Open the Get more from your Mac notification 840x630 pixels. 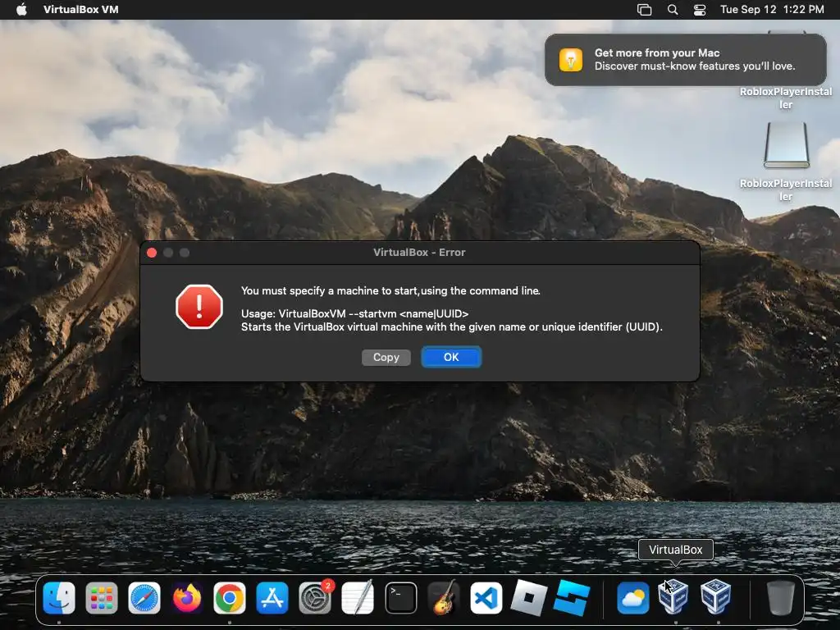(685, 59)
